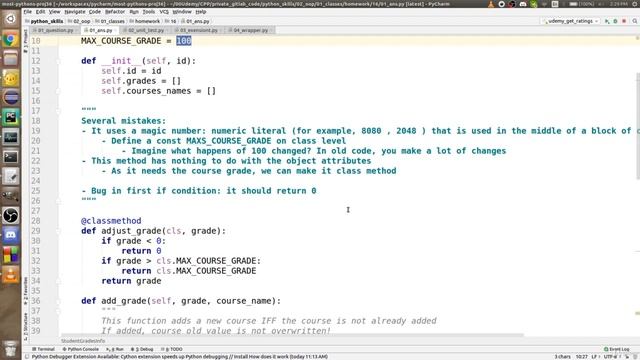
Task: Open the Terminal tool window
Action: pyautogui.click(x=43, y=349)
